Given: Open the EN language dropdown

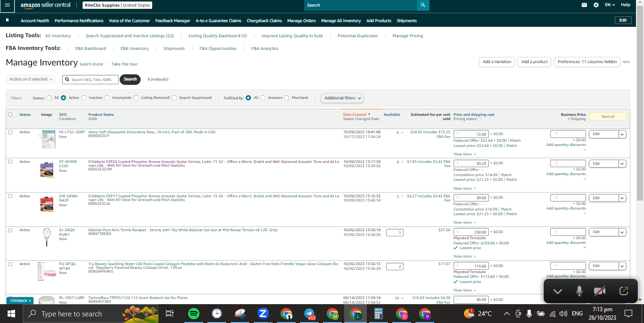Looking at the screenshot, I should pos(610,5).
